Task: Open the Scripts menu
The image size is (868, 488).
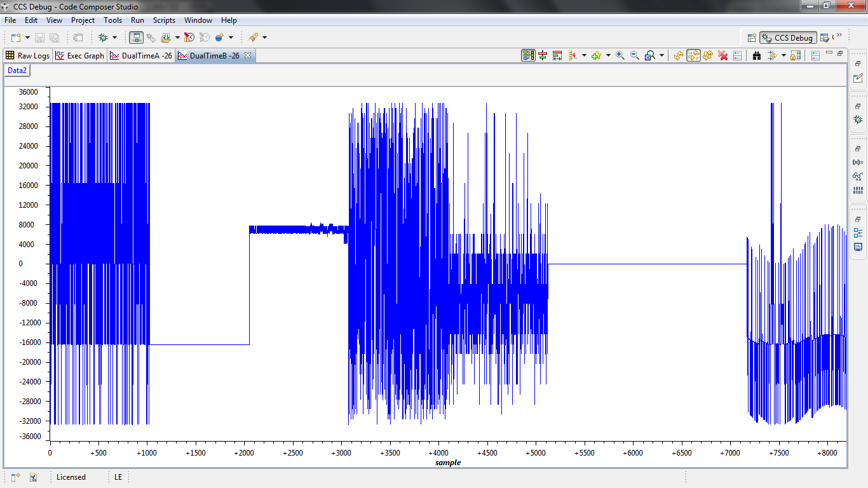Action: point(164,20)
